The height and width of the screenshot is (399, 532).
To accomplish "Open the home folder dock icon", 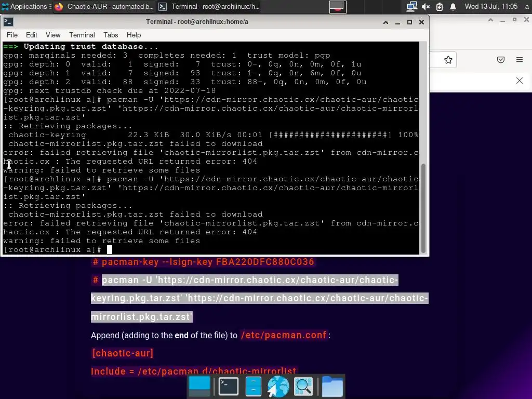I will [332, 387].
